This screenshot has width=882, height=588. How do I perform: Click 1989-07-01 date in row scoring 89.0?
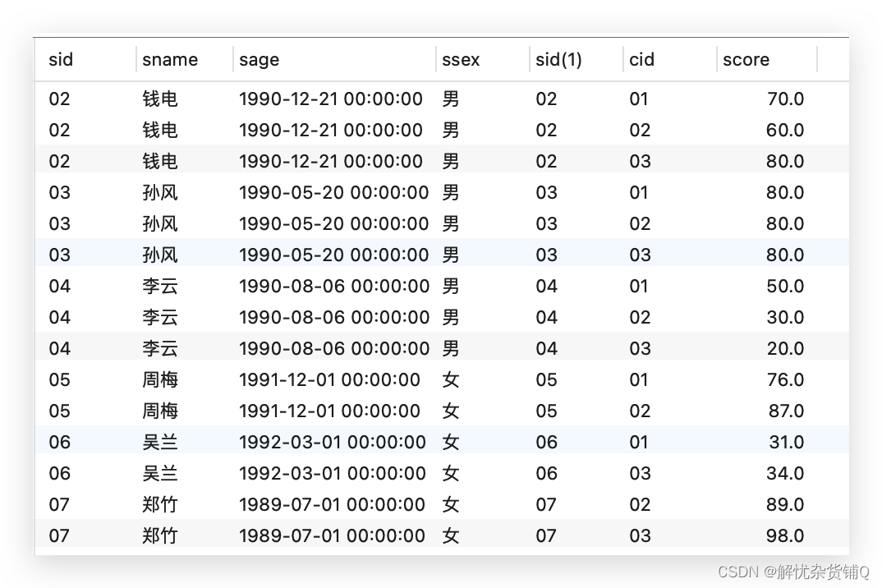332,505
